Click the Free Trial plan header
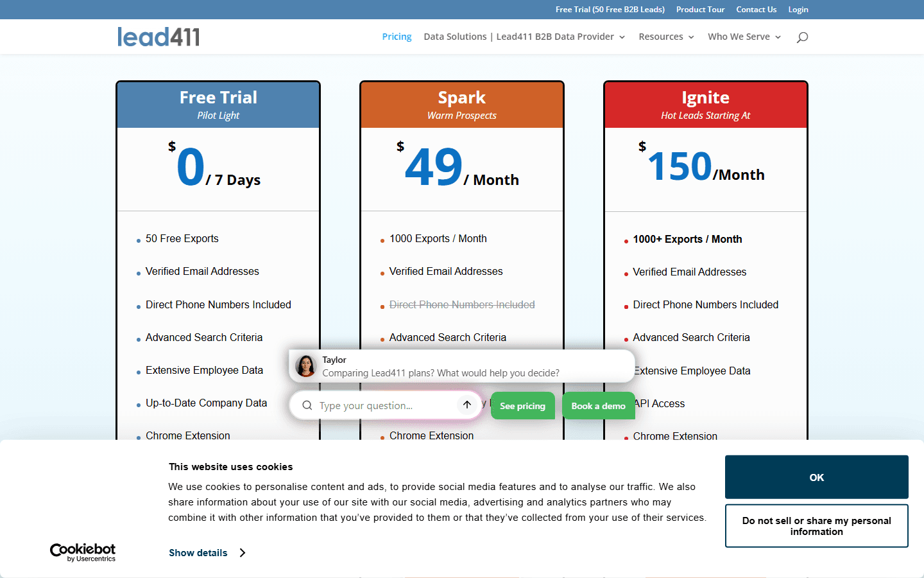 (218, 105)
